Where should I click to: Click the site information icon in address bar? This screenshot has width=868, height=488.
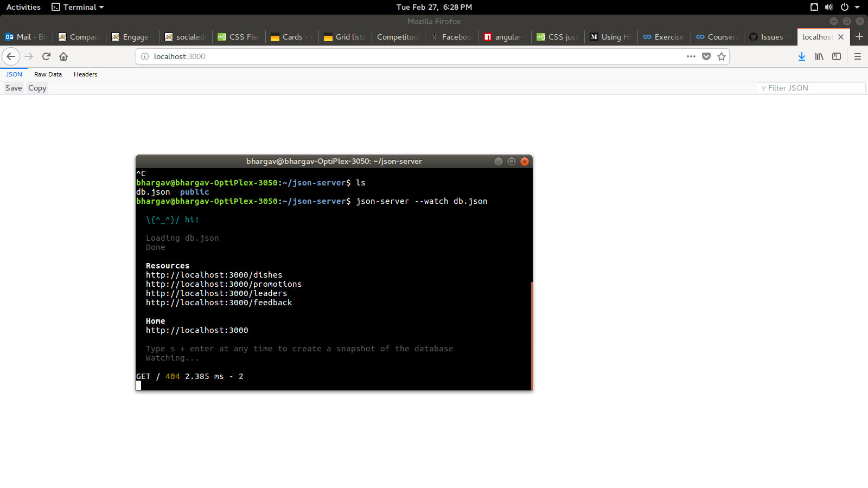click(x=143, y=56)
